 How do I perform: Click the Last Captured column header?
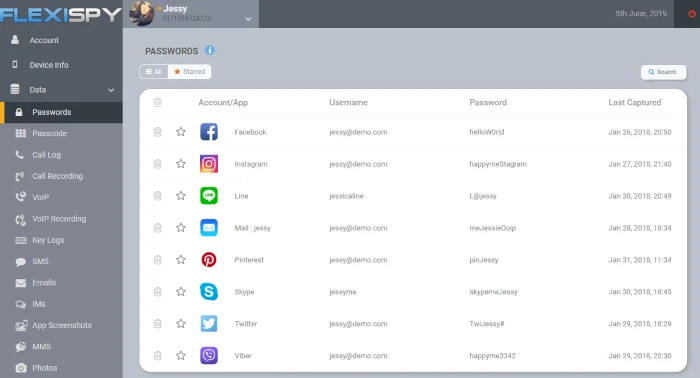pyautogui.click(x=634, y=103)
